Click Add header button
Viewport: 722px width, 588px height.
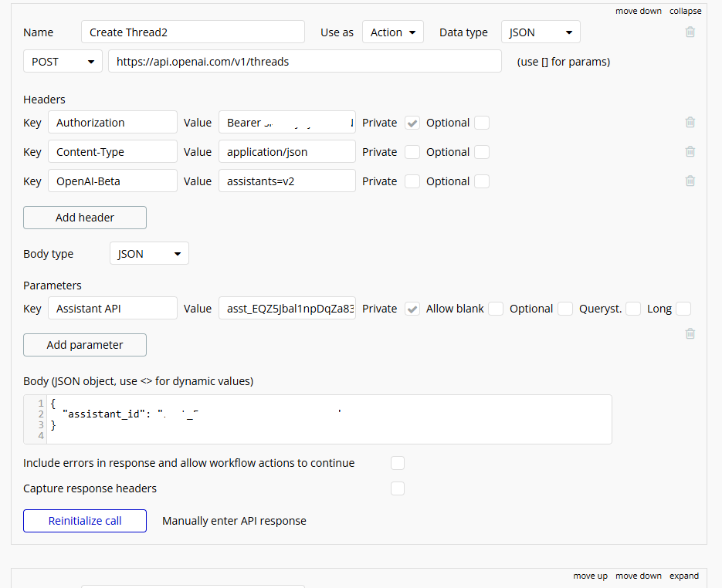pyautogui.click(x=85, y=218)
